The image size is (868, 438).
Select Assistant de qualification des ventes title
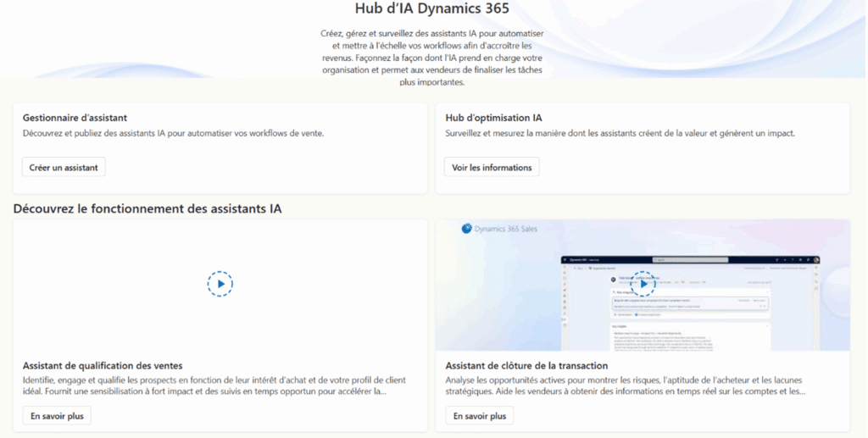coord(103,365)
